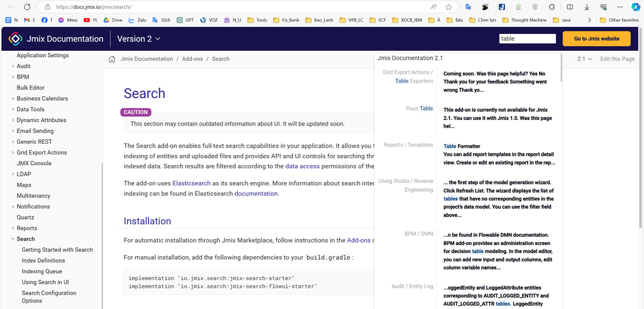
Task: Collapse the Search tree node
Action: point(13,239)
